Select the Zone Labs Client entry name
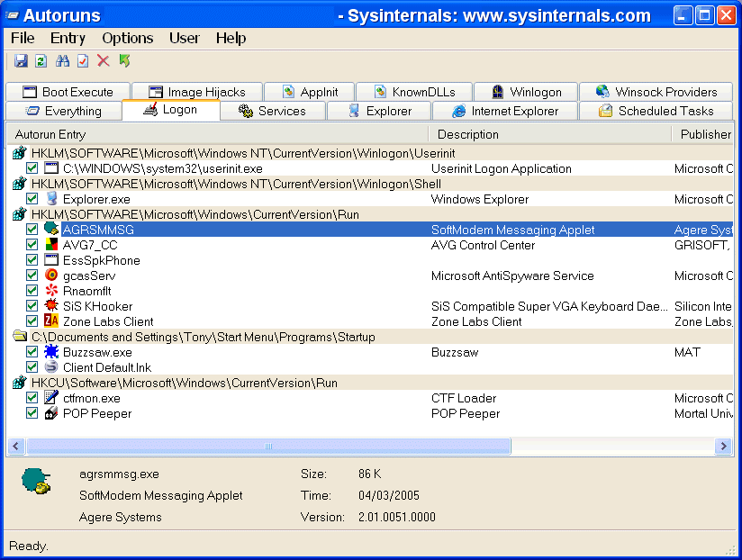This screenshot has width=742, height=560. (108, 321)
